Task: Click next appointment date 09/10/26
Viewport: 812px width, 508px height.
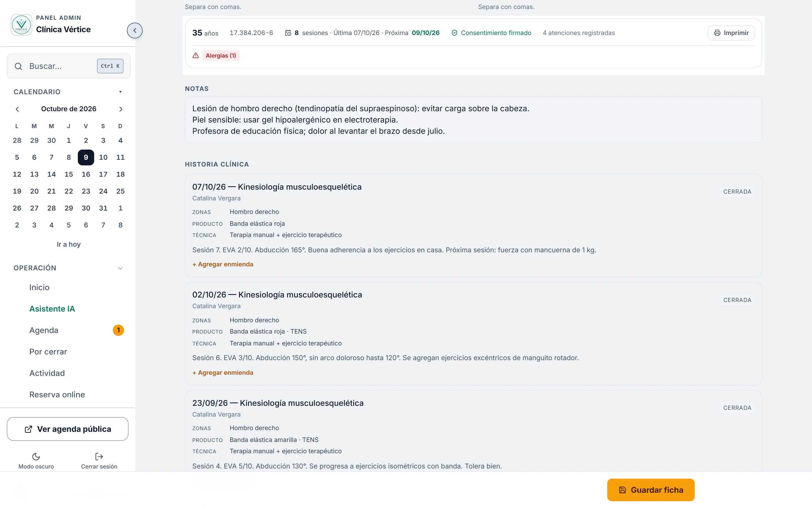Action: [x=425, y=33]
